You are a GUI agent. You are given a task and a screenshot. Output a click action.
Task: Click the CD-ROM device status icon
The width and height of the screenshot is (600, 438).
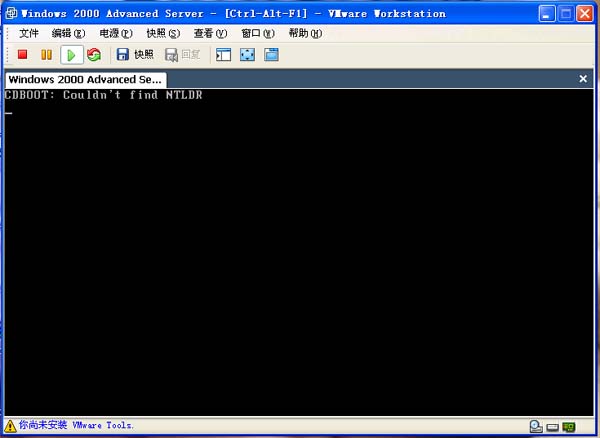coord(553,427)
